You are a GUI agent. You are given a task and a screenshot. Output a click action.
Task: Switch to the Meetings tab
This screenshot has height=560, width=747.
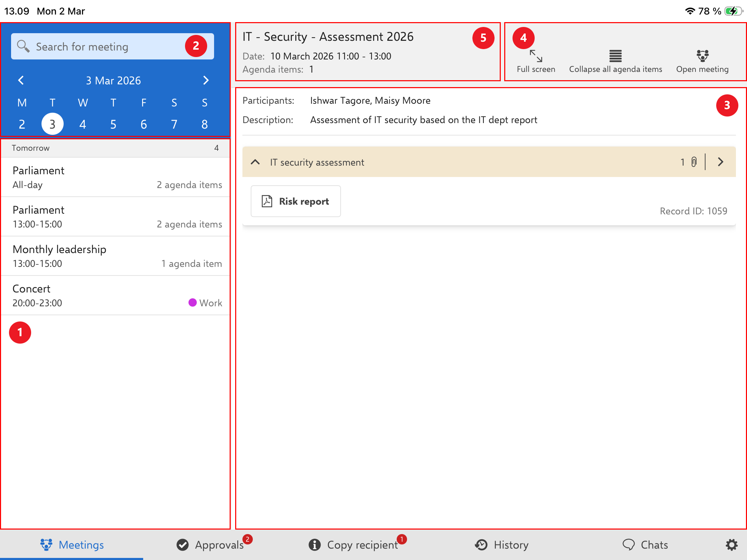point(72,545)
